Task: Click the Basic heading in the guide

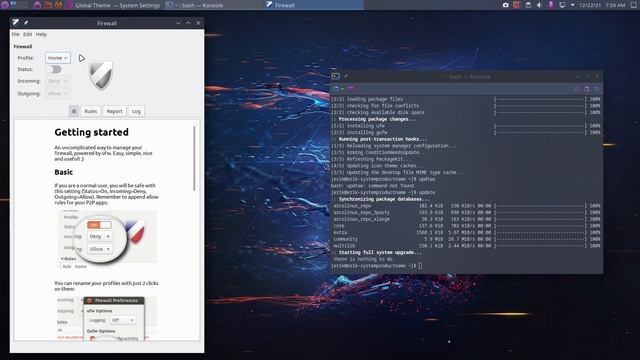Action: point(64,172)
